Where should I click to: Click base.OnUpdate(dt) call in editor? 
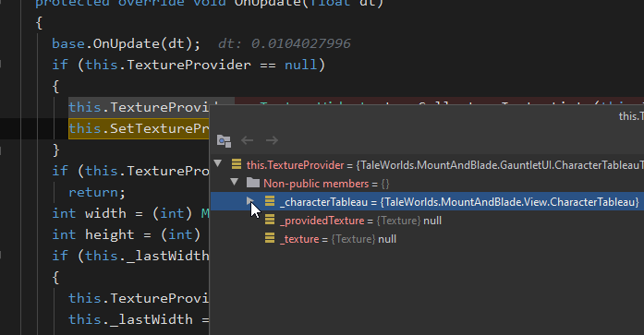pyautogui.click(x=126, y=43)
